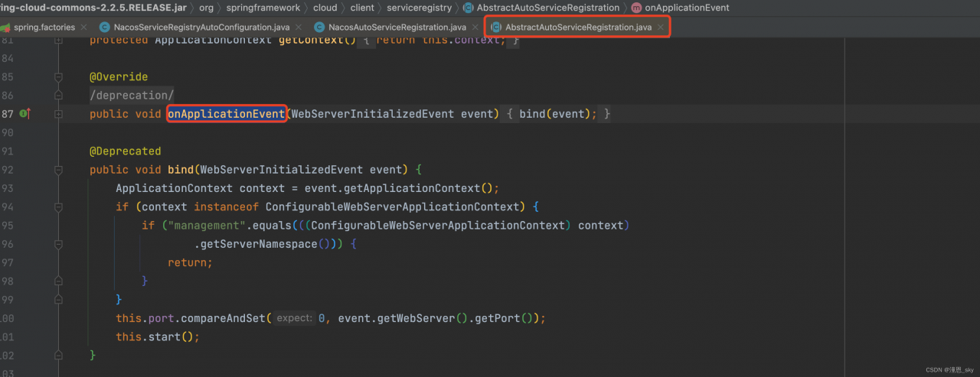Click the onApplicationEvent method breadcrumb

click(680, 8)
